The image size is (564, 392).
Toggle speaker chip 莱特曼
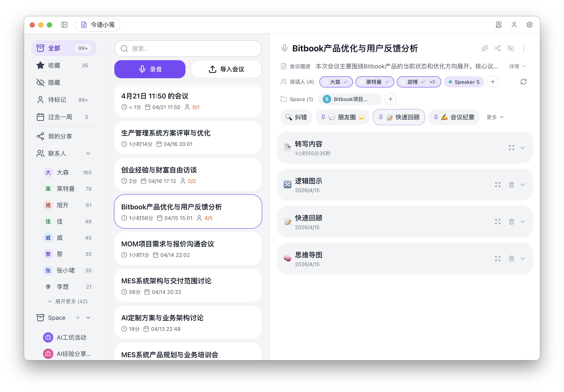375,82
